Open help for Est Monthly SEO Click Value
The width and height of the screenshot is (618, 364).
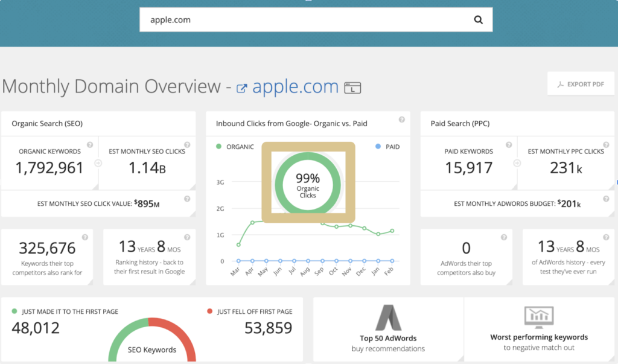tap(187, 199)
